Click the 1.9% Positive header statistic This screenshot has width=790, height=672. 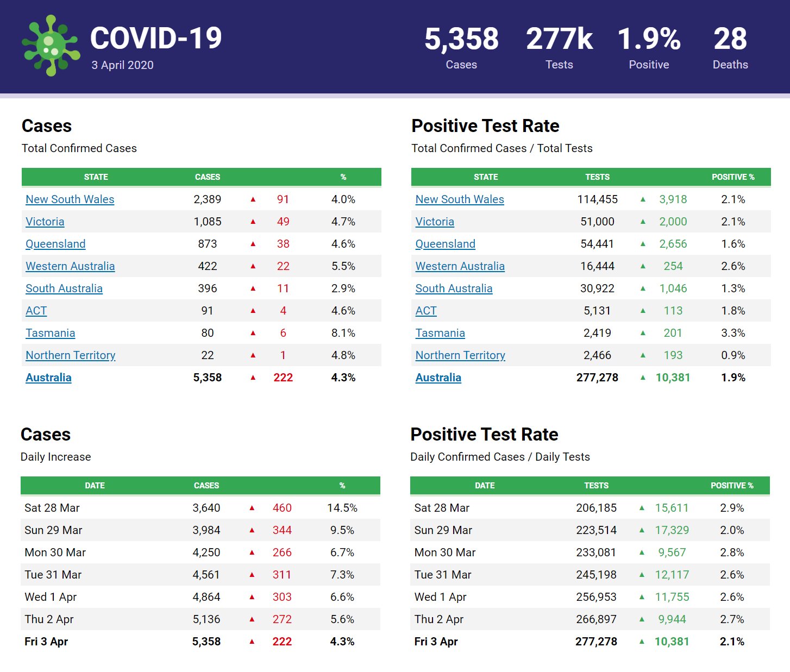[x=649, y=48]
